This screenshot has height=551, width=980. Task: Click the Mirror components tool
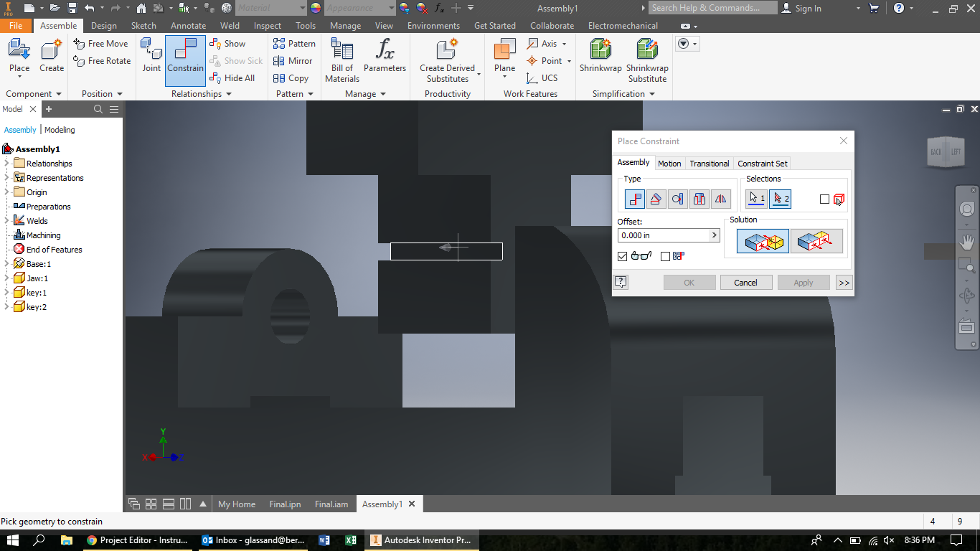[293, 61]
